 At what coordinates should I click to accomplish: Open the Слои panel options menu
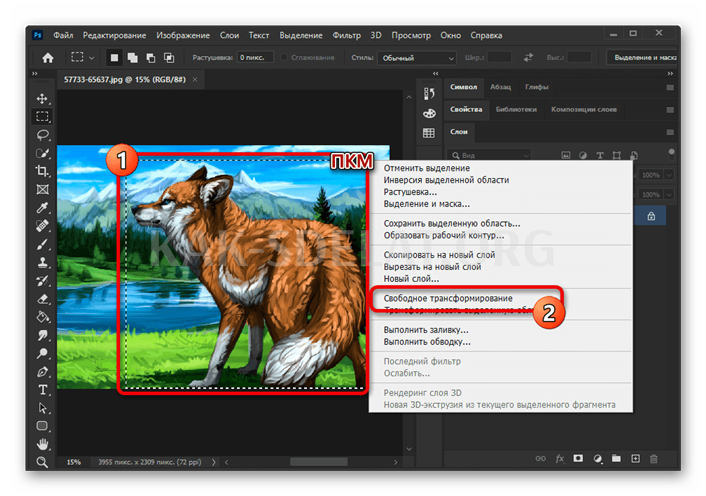[x=670, y=132]
